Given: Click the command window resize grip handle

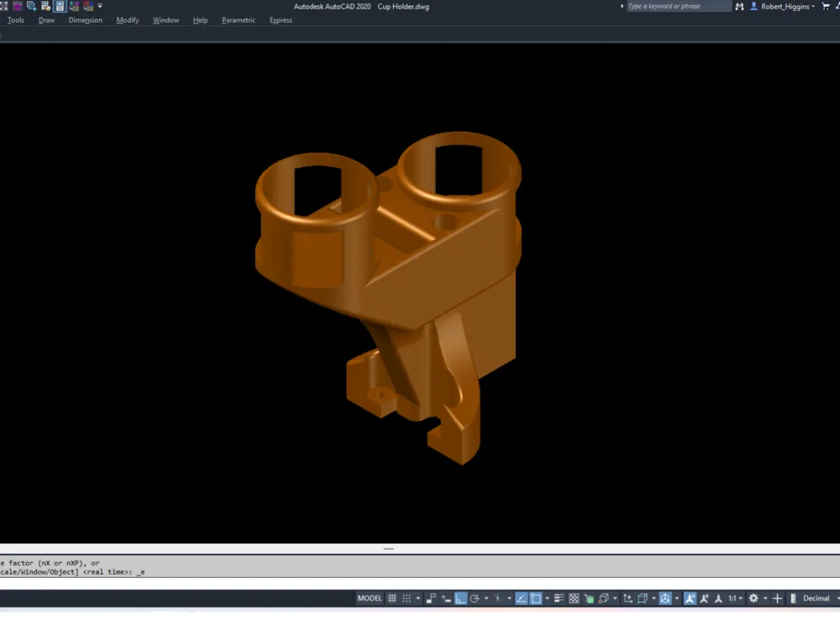Looking at the screenshot, I should click(x=389, y=549).
